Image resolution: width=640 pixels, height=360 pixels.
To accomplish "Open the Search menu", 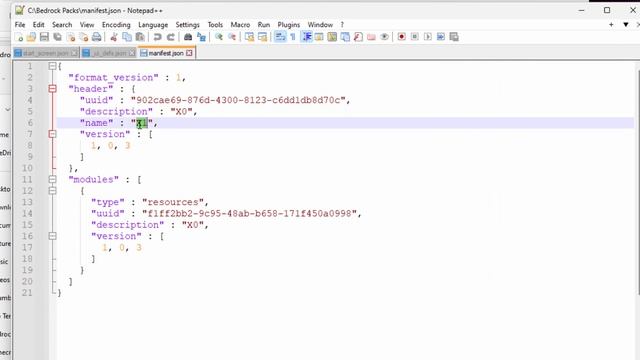I will (x=62, y=25).
